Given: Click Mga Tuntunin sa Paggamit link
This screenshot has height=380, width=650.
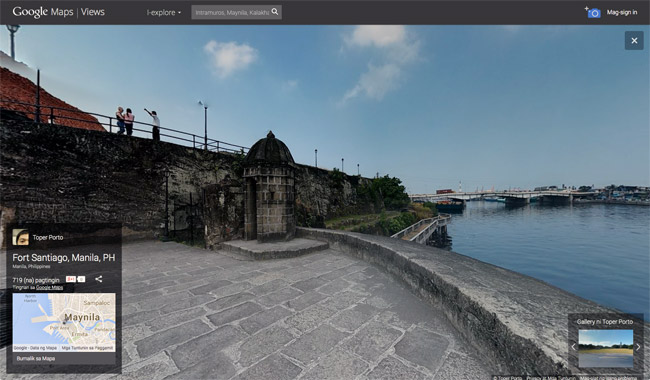Looking at the screenshot, I should (88, 348).
